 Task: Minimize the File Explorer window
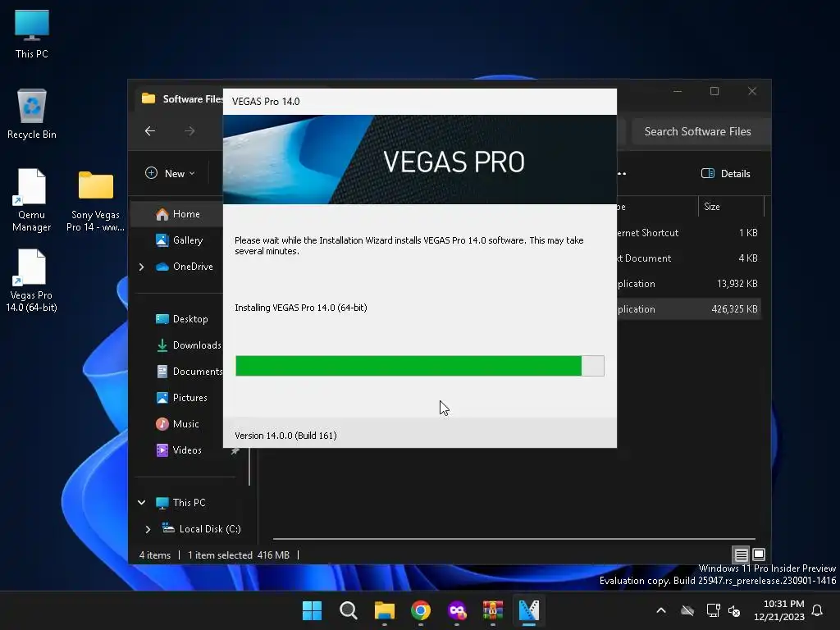pyautogui.click(x=677, y=92)
